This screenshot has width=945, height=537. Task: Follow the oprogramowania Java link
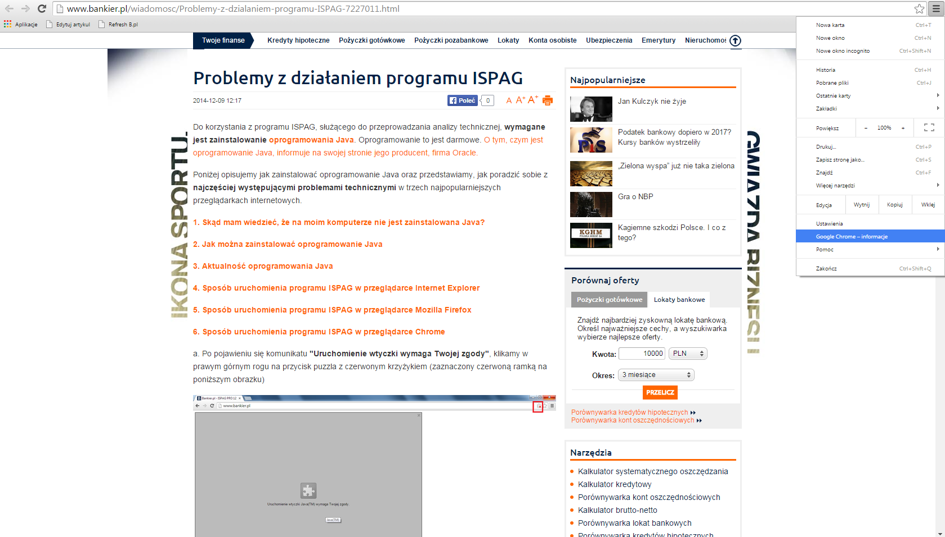click(311, 140)
